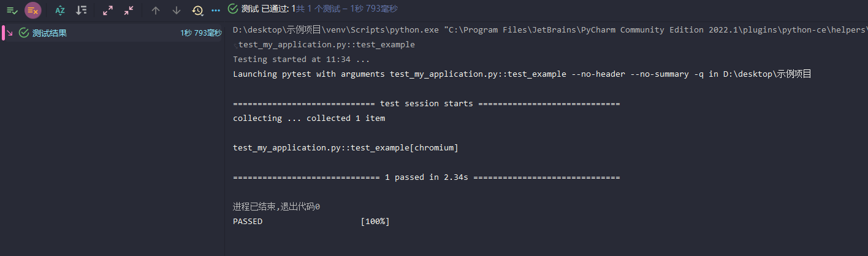The image size is (868, 256).
Task: Click the green check beside 测试结果
Action: (24, 33)
